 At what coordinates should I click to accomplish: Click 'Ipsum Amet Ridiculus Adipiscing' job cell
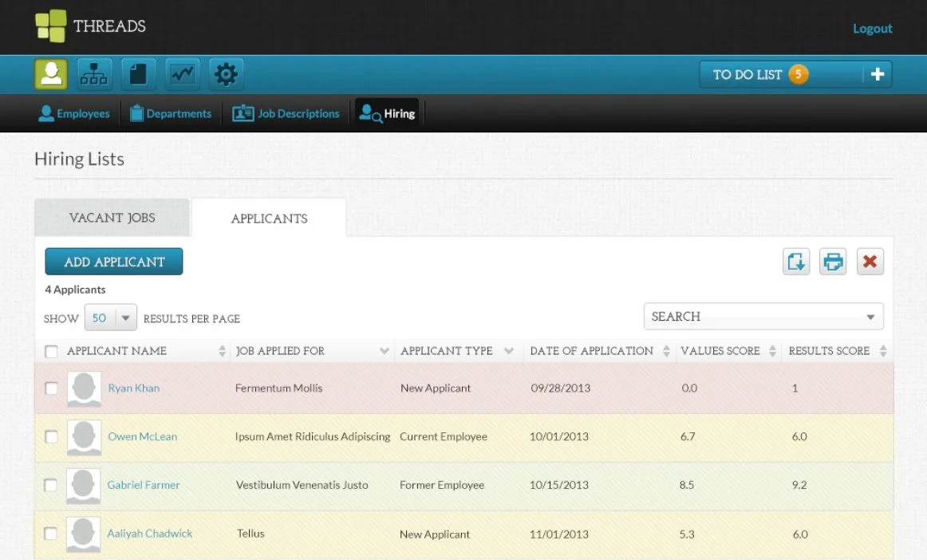[x=313, y=437]
